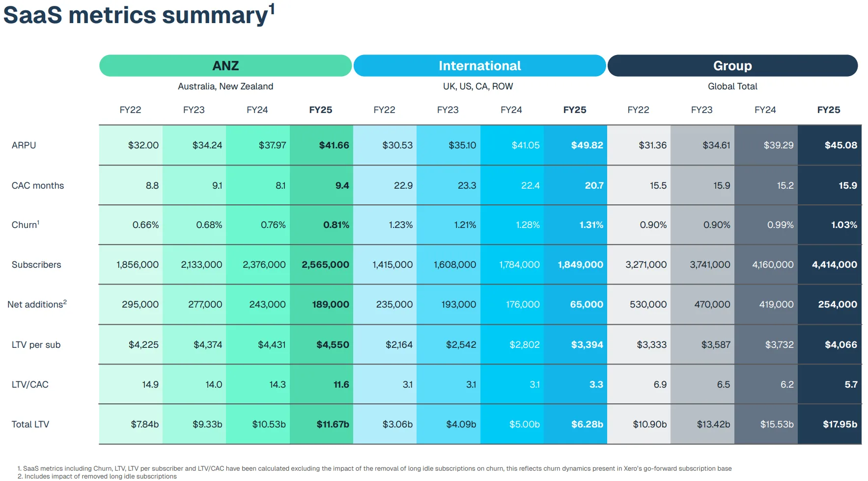Click the UK, US, CA, ROW subtitle
Image resolution: width=868 pixels, height=481 pixels.
477,86
